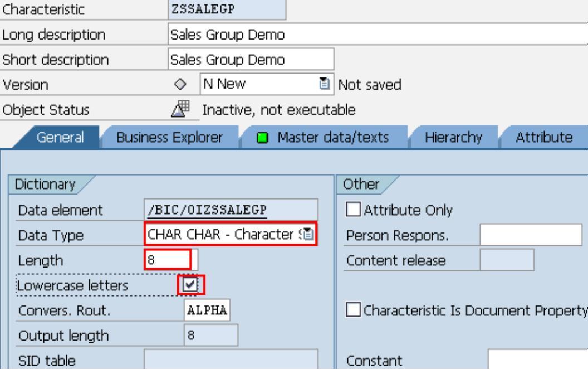Click the green Master data/texts indicator icon
Viewport: 588px width, 369px height.
(262, 138)
